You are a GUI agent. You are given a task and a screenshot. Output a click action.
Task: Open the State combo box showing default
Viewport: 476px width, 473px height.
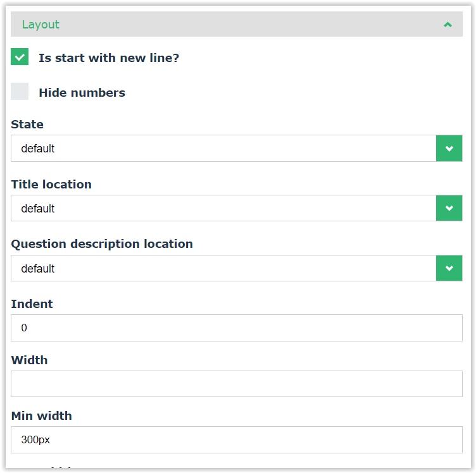[x=223, y=149]
